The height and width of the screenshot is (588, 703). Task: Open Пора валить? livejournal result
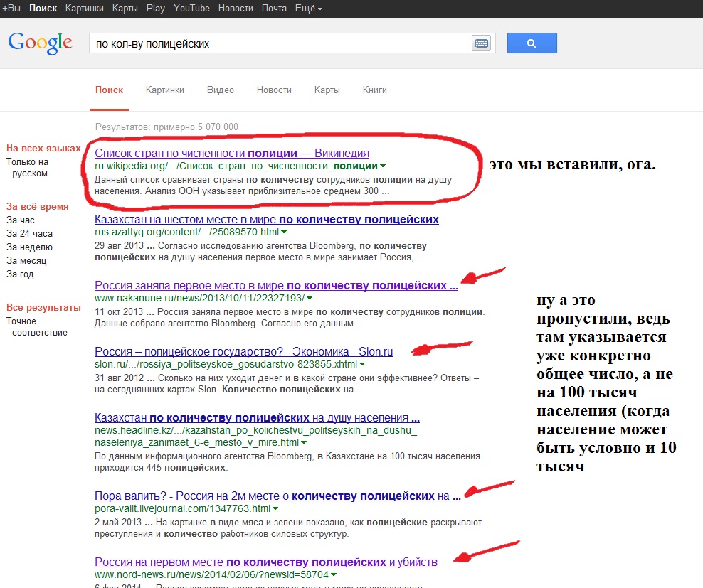[277, 496]
